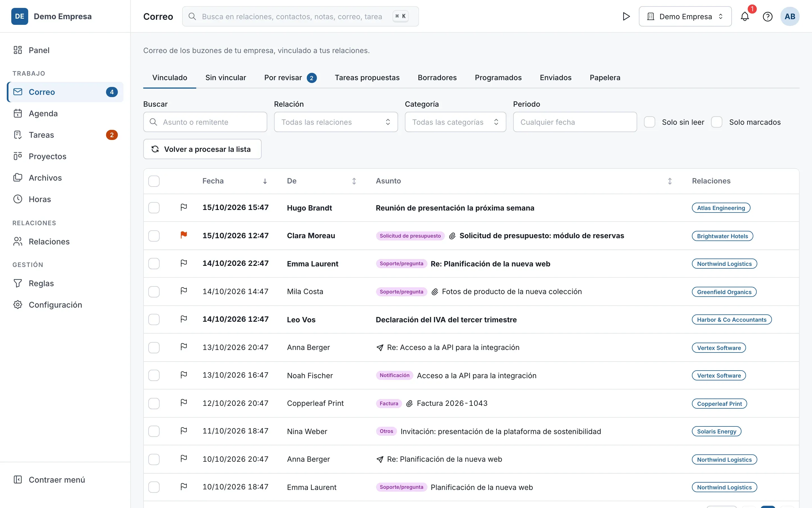This screenshot has width=812, height=508.
Task: Open Harbor & Co Accountants tag
Action: tap(731, 319)
